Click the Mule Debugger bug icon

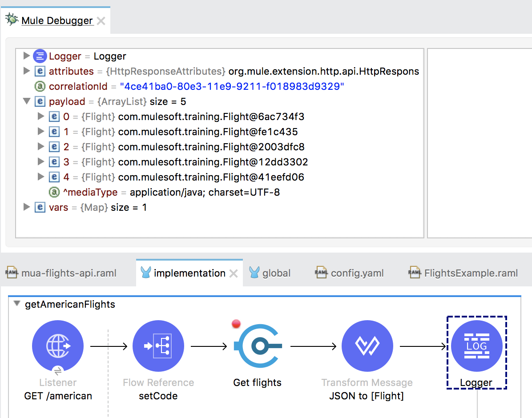coord(12,20)
